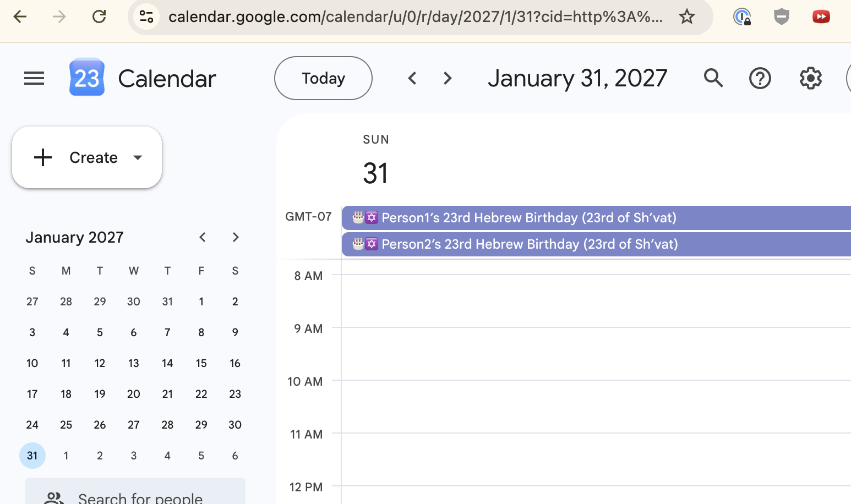Click the January 31, 2027 date heading

pos(577,78)
